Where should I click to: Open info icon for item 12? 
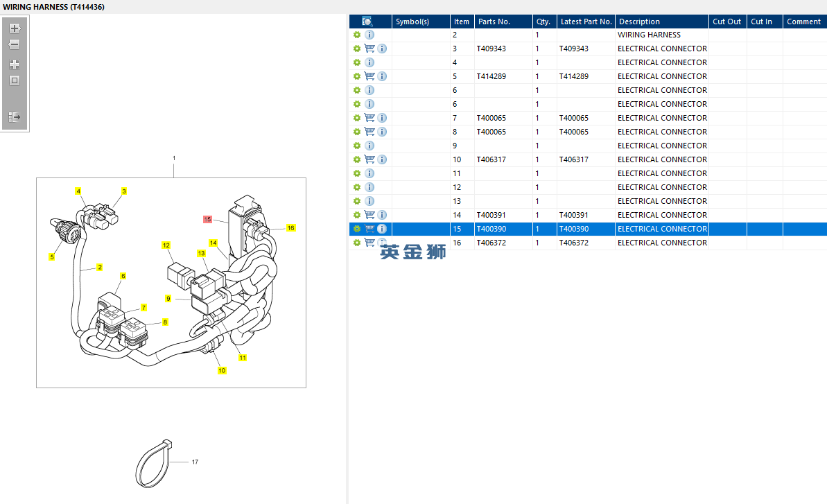click(x=369, y=187)
